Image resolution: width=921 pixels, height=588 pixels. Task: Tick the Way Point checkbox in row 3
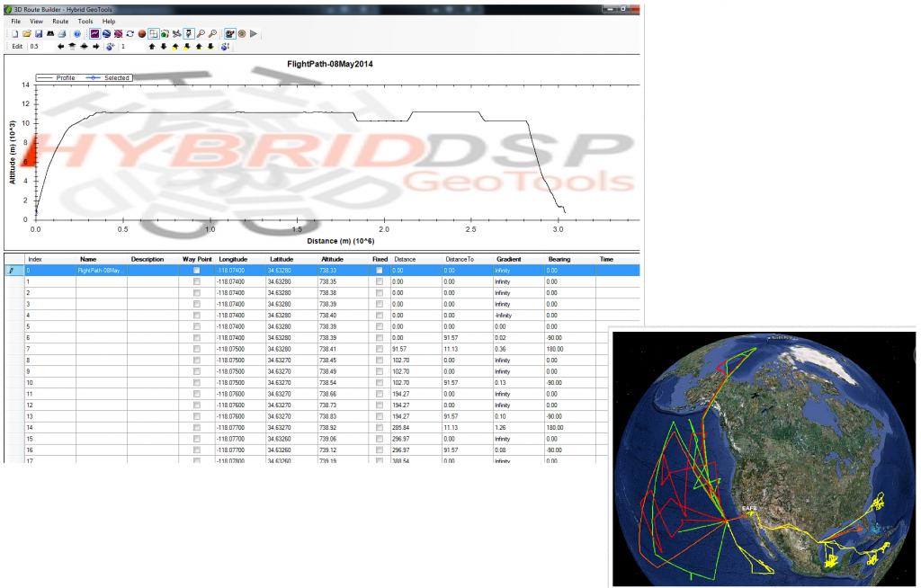pos(197,304)
